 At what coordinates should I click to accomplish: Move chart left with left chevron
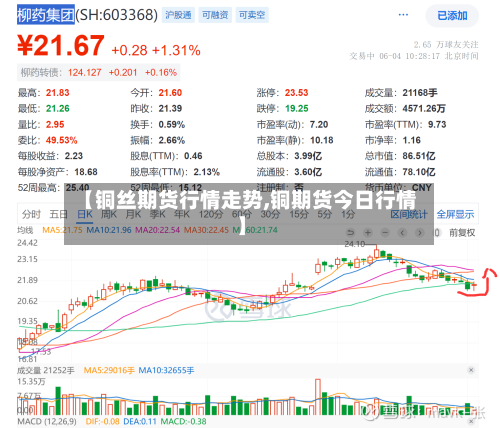pyautogui.click(x=402, y=232)
